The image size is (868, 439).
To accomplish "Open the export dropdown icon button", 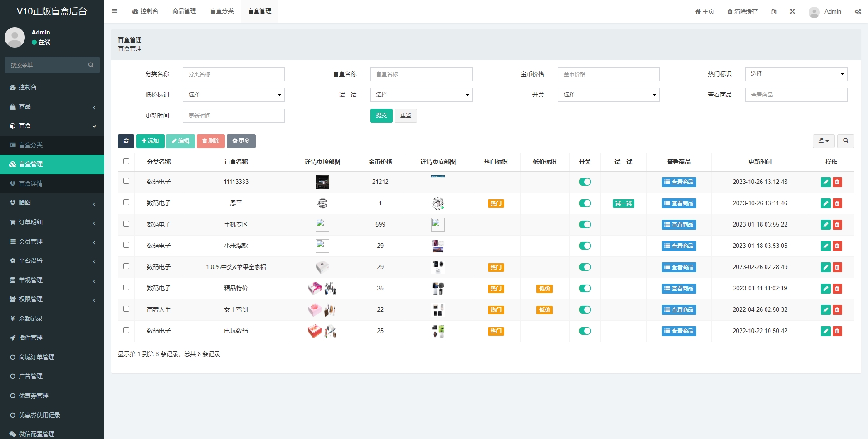I will pos(823,141).
